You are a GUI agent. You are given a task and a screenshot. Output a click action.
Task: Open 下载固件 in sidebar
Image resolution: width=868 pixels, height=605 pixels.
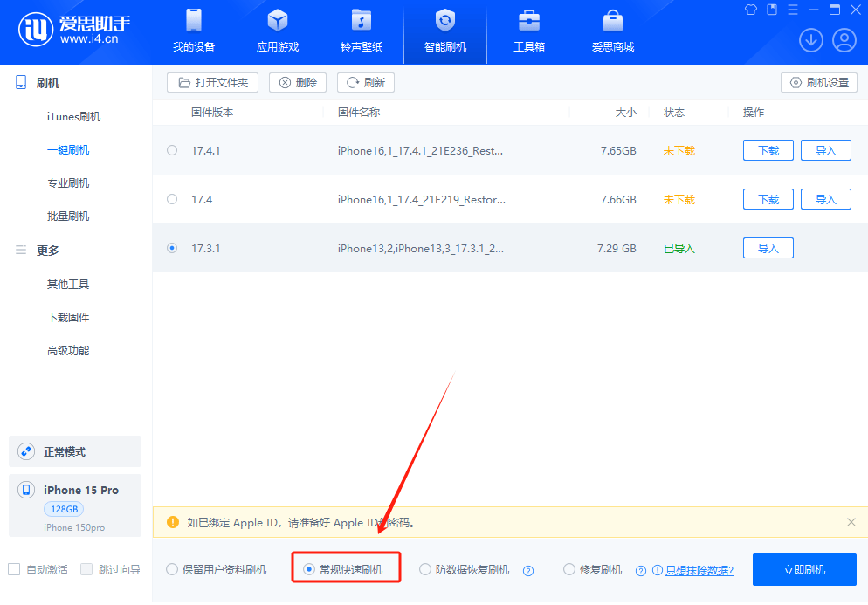tap(68, 318)
